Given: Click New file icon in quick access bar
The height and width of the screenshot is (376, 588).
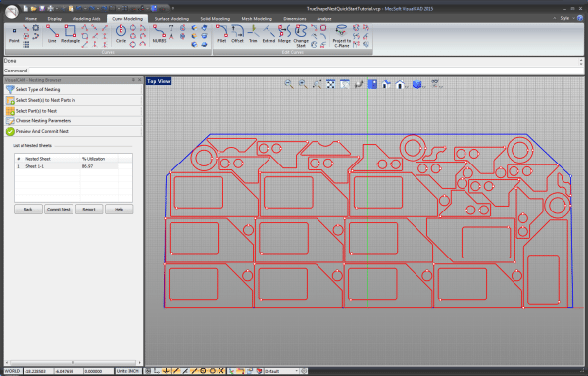Looking at the screenshot, I should 25,8.
